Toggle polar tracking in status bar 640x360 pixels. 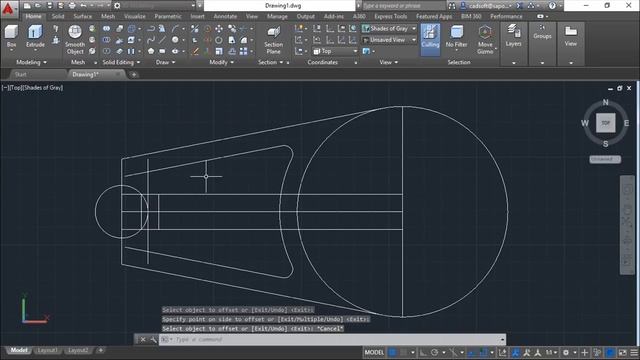(434, 352)
